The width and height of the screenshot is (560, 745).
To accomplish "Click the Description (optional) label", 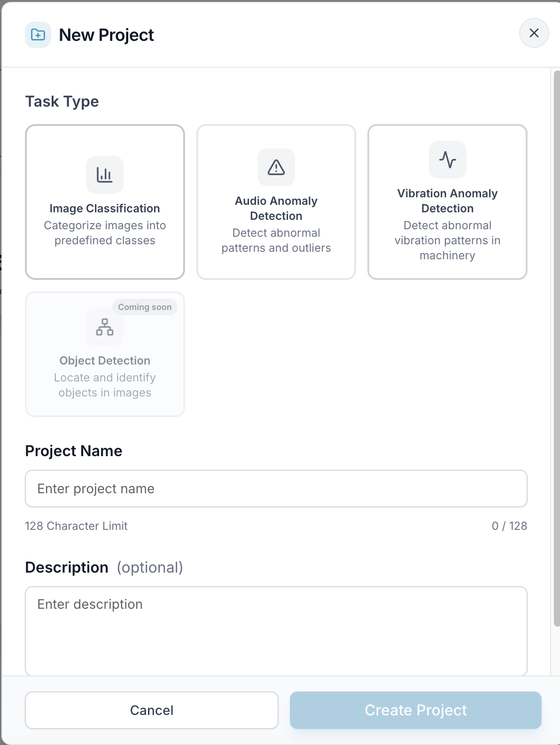I will (x=104, y=567).
